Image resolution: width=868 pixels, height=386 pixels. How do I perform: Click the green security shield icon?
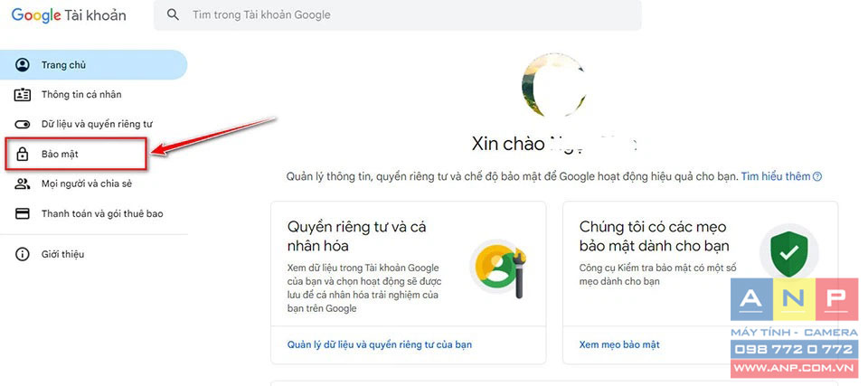tap(788, 254)
